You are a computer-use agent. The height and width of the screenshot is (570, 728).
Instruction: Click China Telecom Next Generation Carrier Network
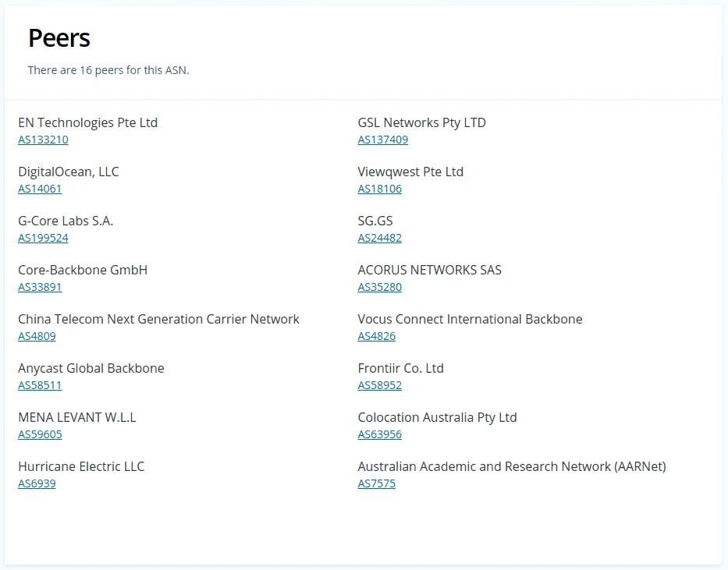click(x=158, y=319)
